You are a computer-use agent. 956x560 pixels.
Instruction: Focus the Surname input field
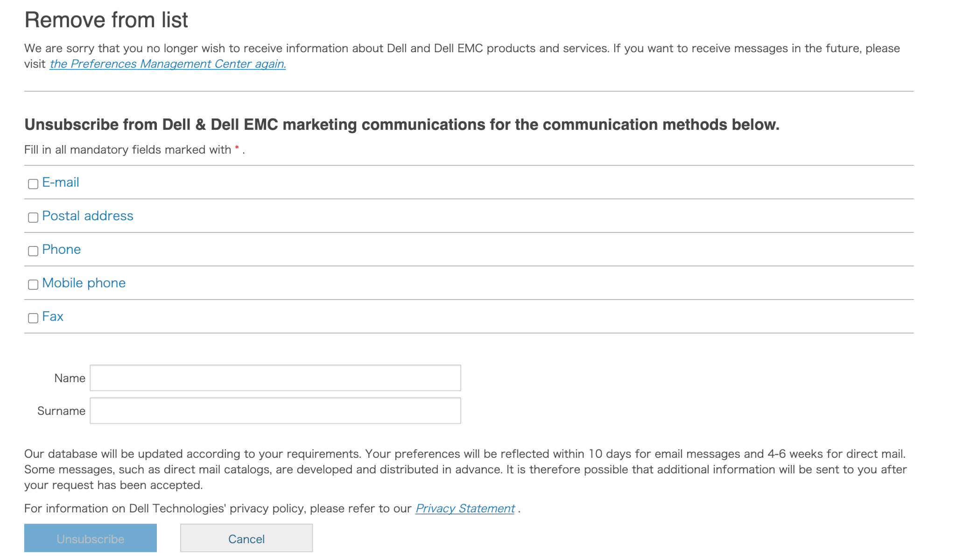point(275,411)
